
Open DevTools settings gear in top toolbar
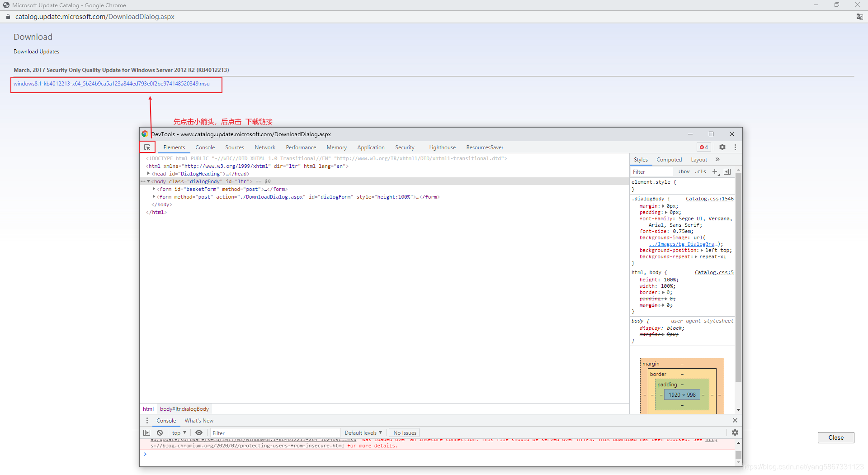coord(722,147)
